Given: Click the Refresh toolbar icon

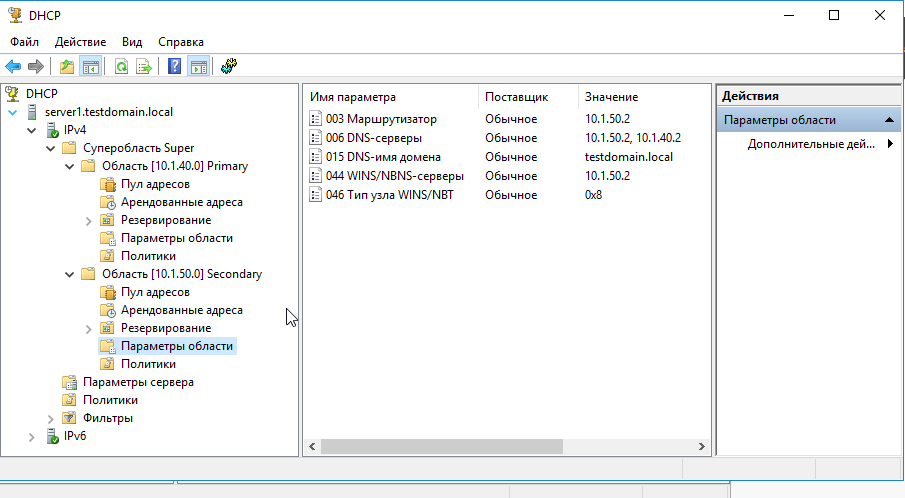Looking at the screenshot, I should tap(121, 67).
